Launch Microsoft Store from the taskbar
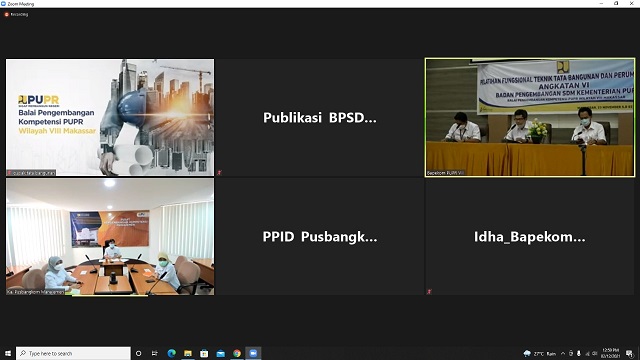The image size is (640, 360). tap(204, 353)
